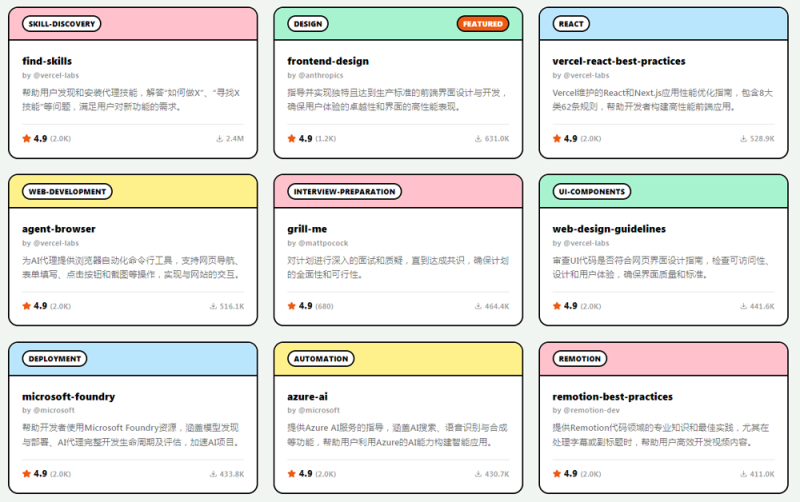Click the star icon on grill-me card
This screenshot has height=502, width=800.
pyautogui.click(x=291, y=306)
